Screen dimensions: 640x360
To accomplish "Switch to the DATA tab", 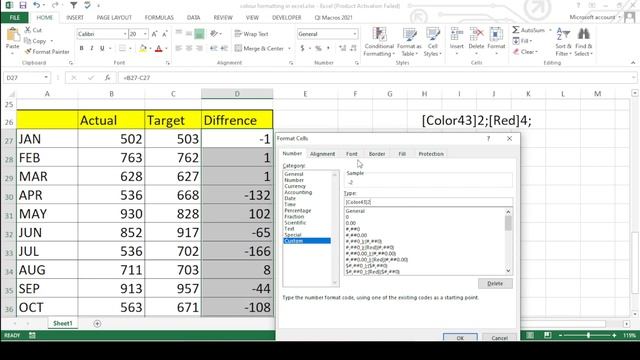I will pyautogui.click(x=193, y=18).
